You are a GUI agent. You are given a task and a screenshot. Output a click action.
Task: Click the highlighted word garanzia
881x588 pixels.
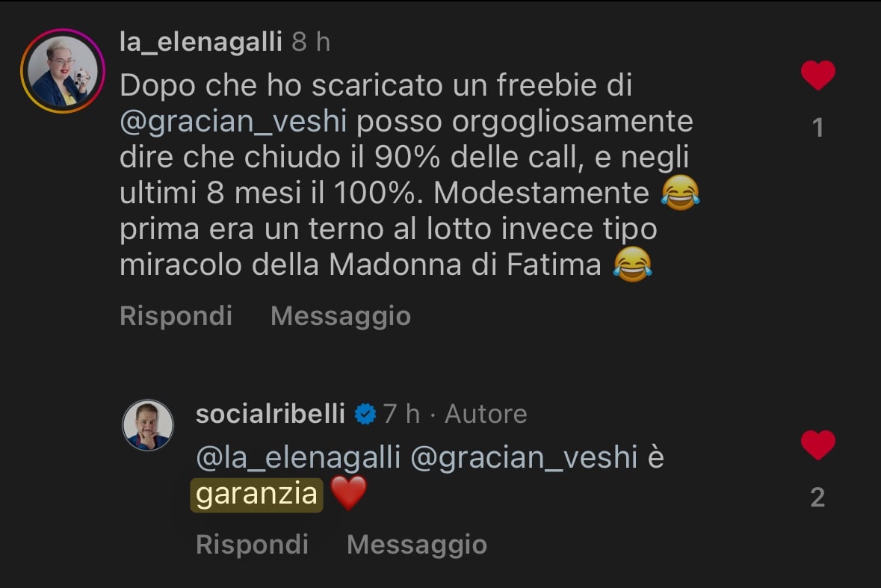[256, 495]
